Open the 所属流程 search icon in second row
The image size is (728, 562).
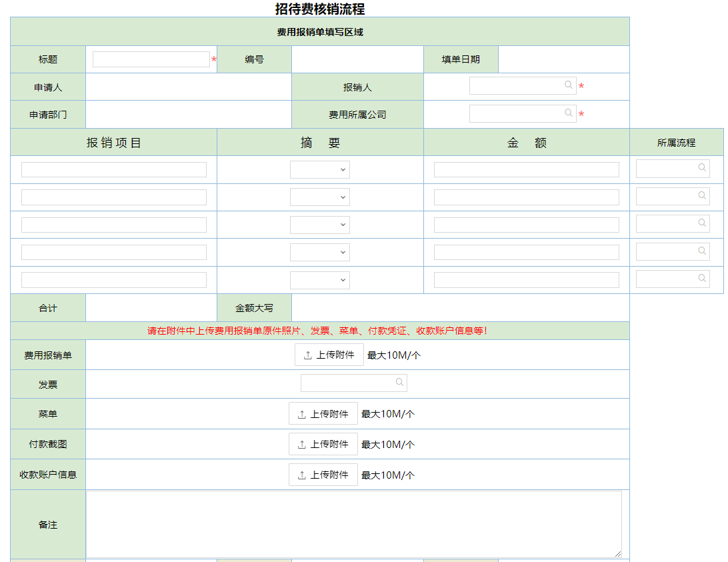coord(702,195)
